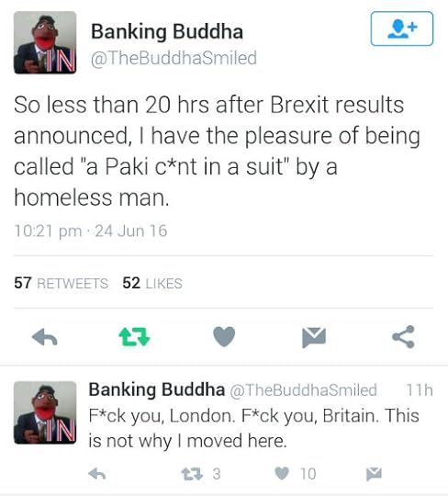
Task: Open the 10:21 pm 24 Jun 16 timestamp
Action: (90, 231)
